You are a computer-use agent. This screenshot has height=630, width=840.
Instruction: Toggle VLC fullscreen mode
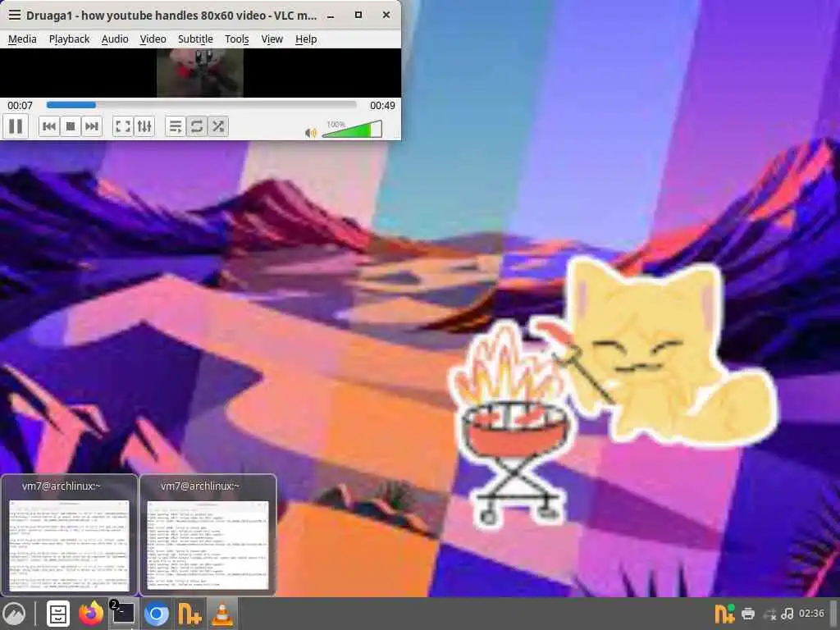coord(123,126)
